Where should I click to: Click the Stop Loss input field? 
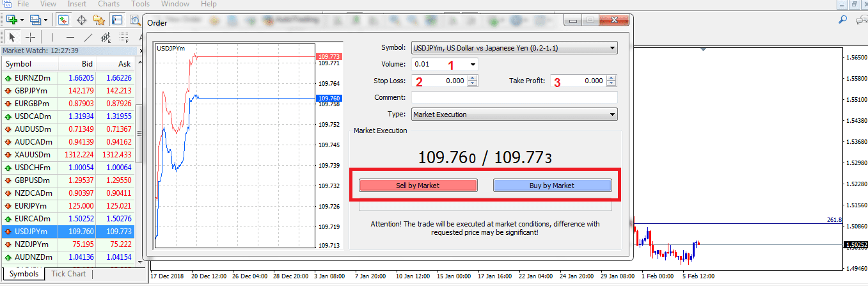[x=439, y=81]
